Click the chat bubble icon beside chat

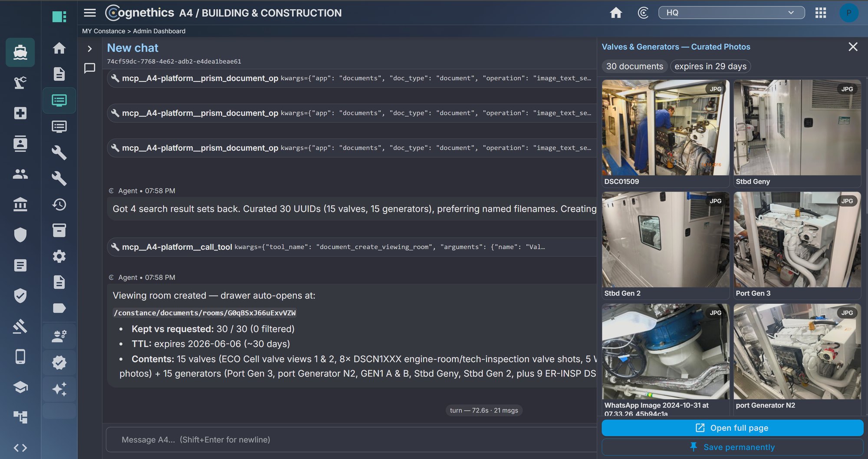pyautogui.click(x=89, y=68)
